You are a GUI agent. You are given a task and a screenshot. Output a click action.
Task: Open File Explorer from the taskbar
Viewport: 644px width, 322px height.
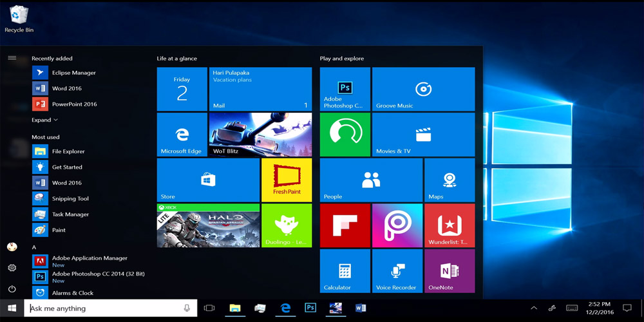pos(235,308)
